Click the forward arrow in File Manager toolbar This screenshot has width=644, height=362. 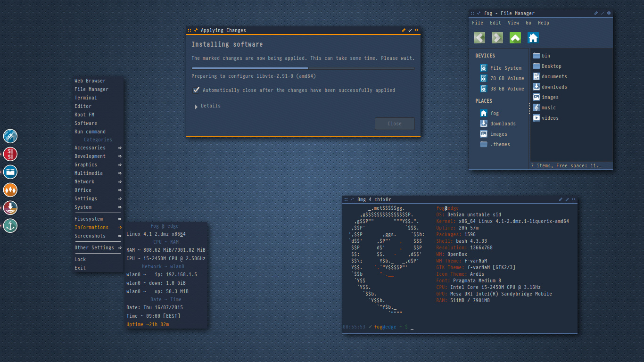pyautogui.click(x=497, y=38)
